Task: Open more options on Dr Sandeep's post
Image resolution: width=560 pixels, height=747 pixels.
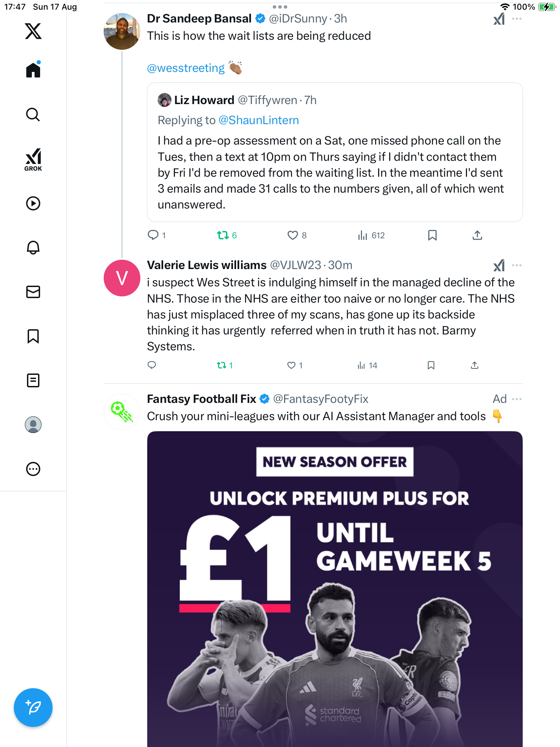Action: [517, 19]
